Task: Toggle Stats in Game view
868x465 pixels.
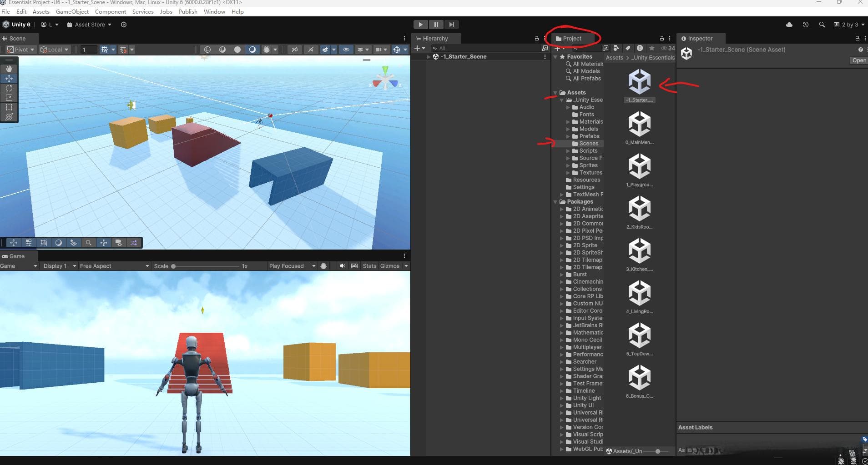Action: 369,266
